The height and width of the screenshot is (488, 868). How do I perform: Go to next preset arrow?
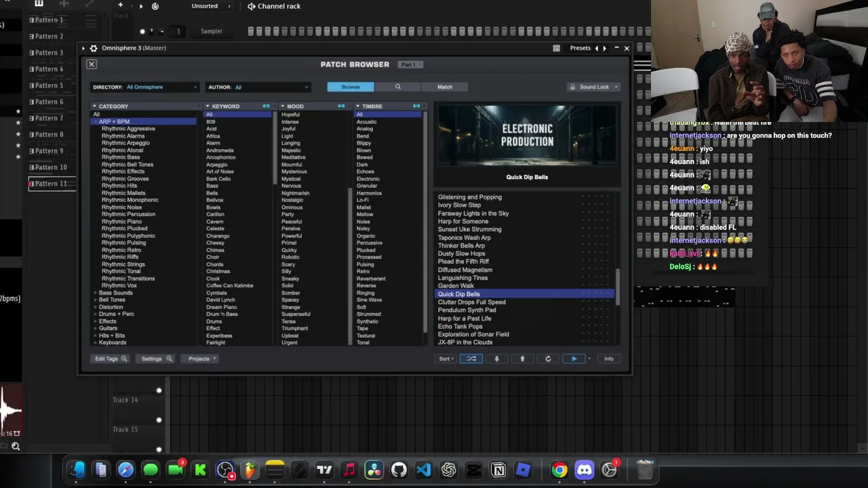pyautogui.click(x=604, y=48)
